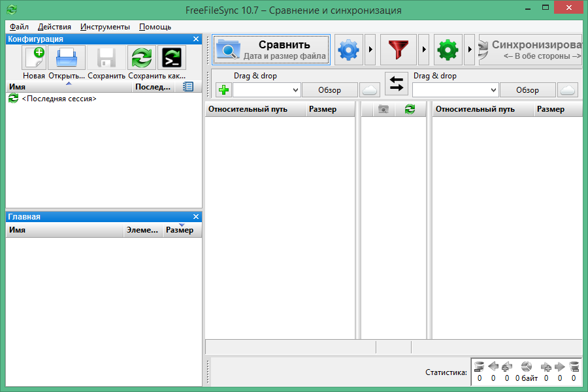Create a new configuration using the Новая icon
Viewport: 588px width, 392px height.
point(33,57)
